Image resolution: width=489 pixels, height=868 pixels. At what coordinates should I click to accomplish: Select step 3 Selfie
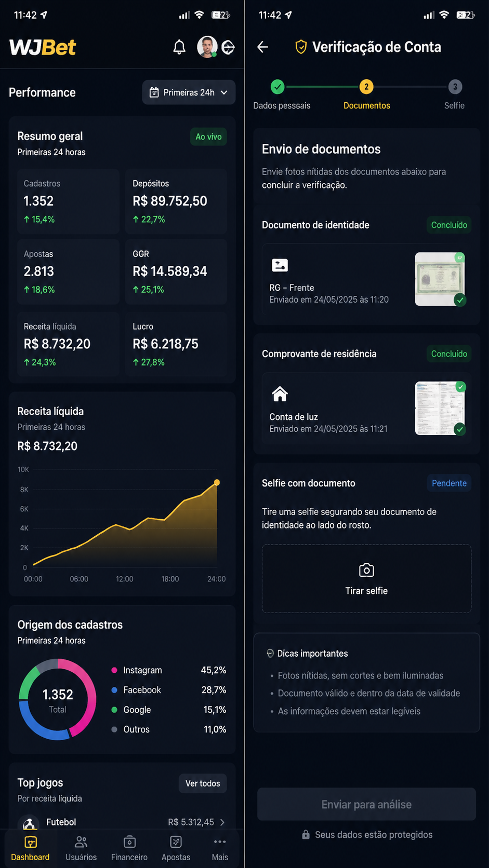point(455,87)
